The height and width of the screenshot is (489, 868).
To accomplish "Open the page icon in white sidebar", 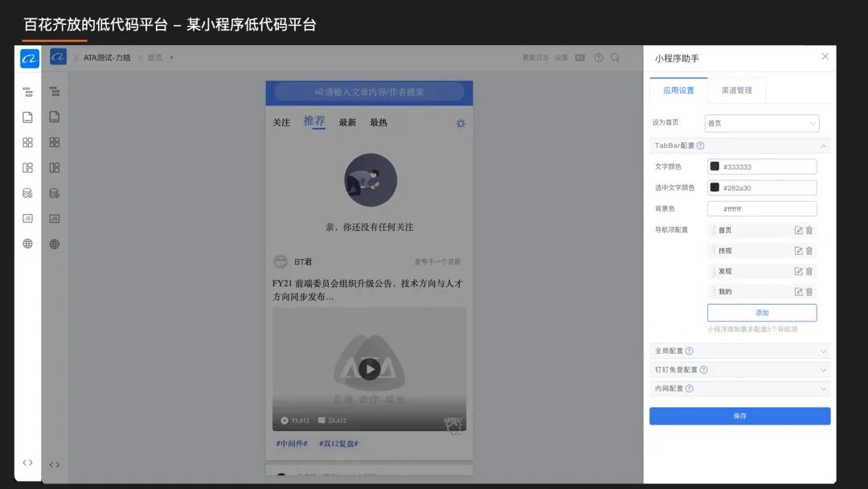I will click(27, 117).
